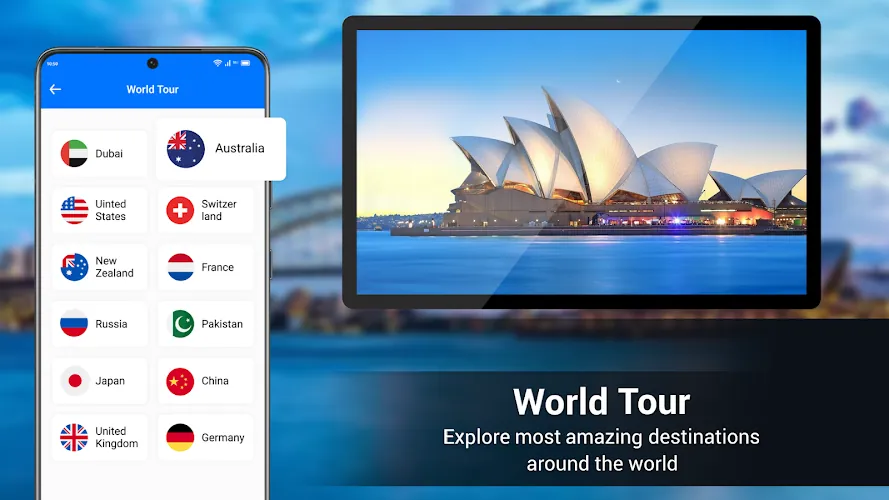Select the Dubai flag icon
This screenshot has width=889, height=500.
coord(74,153)
